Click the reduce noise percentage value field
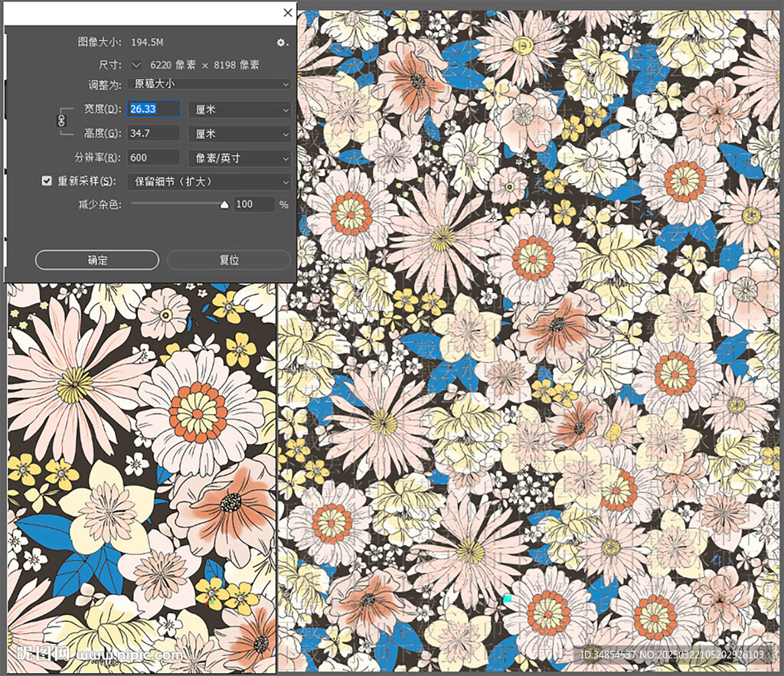The width and height of the screenshot is (784, 676). pos(253,204)
